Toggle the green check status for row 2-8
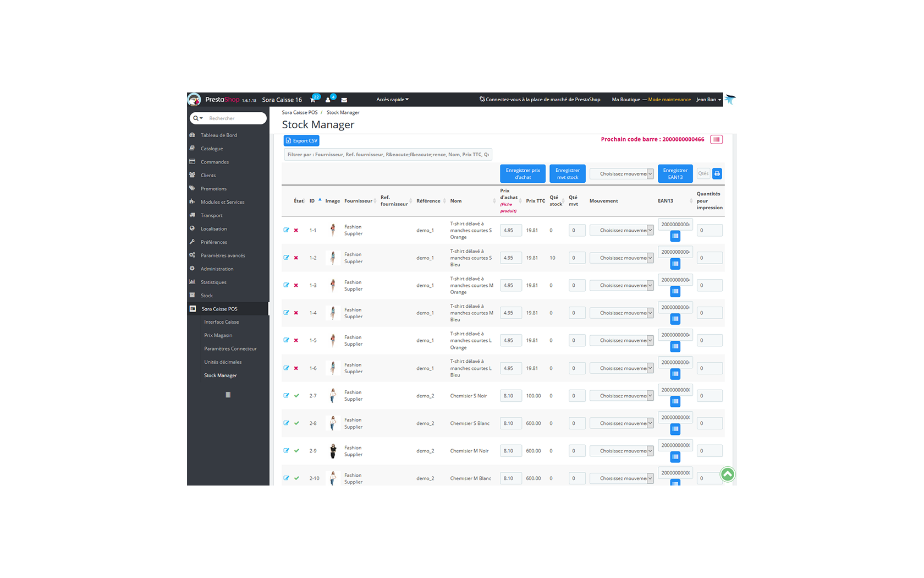Screen dimensions: 924x578 tap(296, 423)
